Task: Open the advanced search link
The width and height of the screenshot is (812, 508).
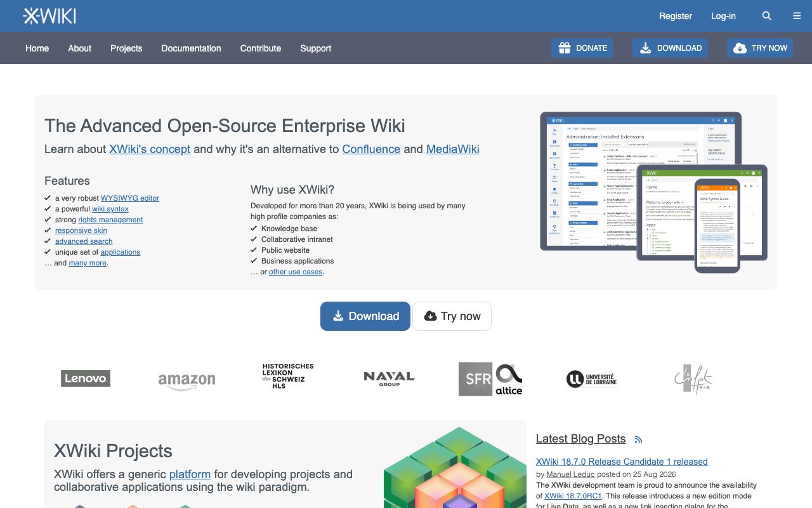Action: pyautogui.click(x=84, y=241)
